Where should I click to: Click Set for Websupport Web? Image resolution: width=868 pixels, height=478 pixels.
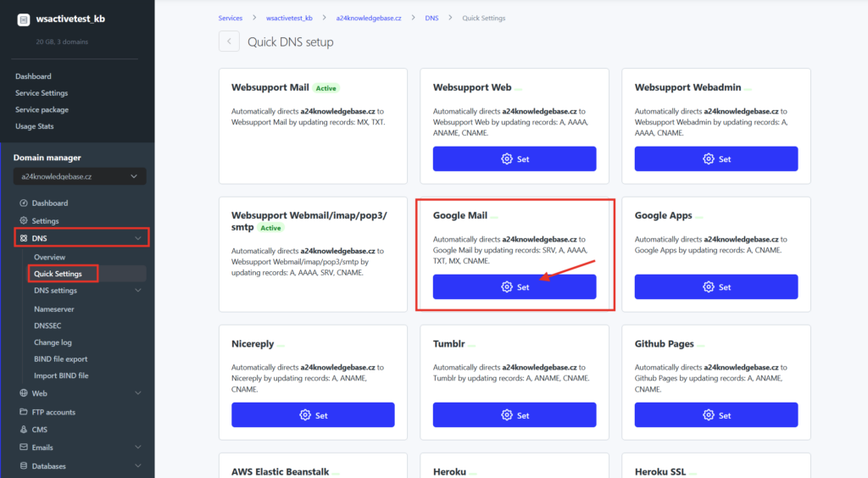click(x=515, y=158)
